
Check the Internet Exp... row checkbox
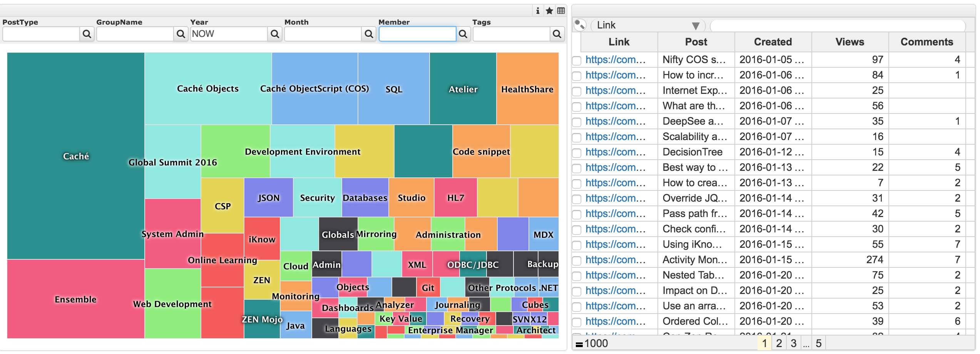pyautogui.click(x=577, y=91)
